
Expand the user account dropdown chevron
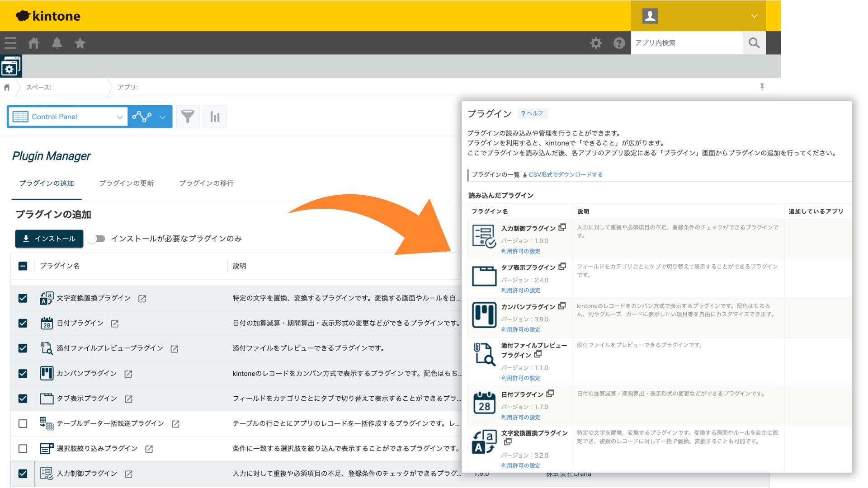click(x=754, y=16)
